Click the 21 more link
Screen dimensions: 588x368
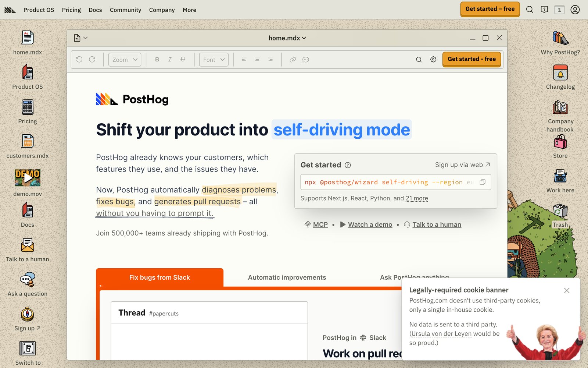pyautogui.click(x=417, y=198)
